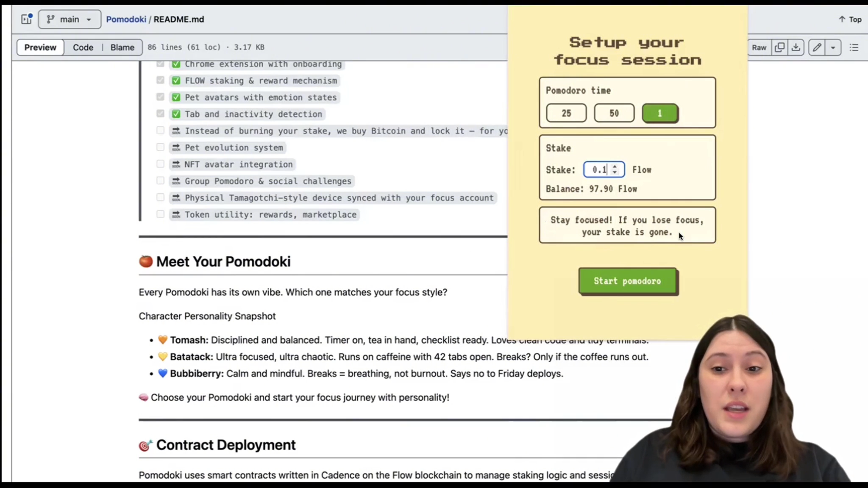Toggle Group Pomodoro & social challenges checkbox
The image size is (868, 488).
pos(160,180)
